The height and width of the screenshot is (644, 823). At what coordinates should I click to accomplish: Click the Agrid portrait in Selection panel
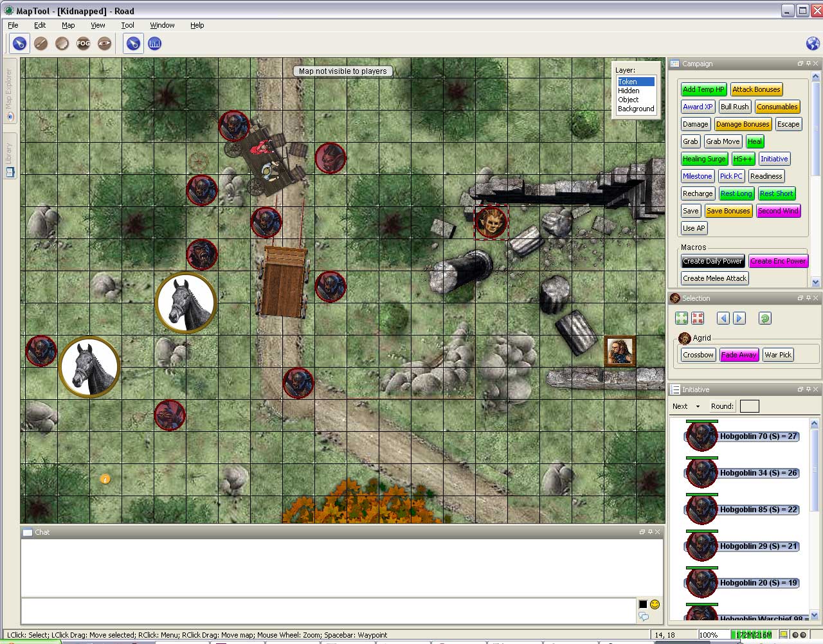tap(685, 338)
